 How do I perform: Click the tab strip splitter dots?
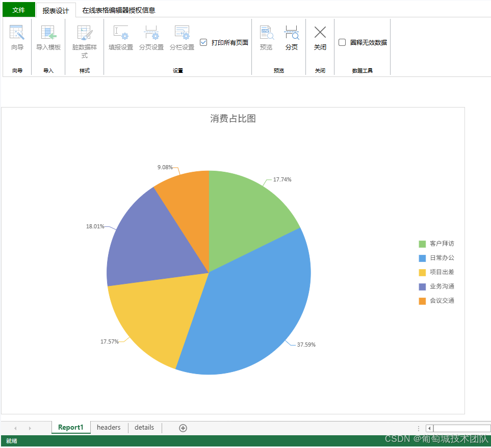(x=419, y=428)
